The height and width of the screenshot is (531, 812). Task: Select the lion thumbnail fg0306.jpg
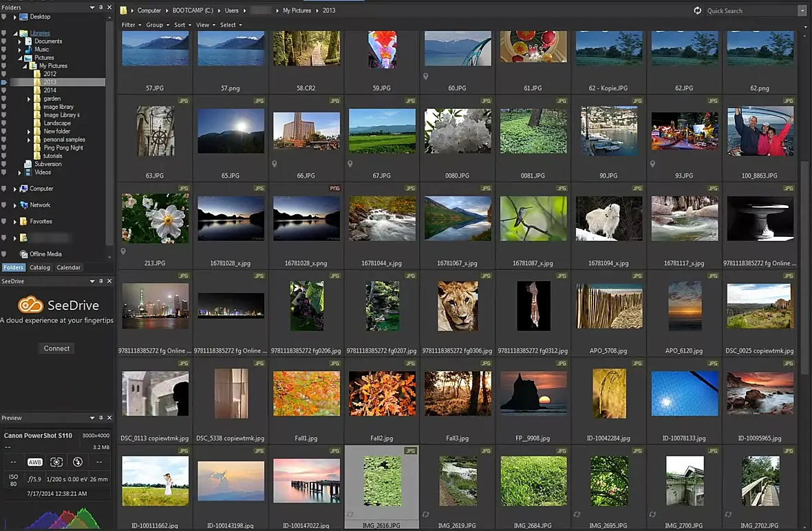click(x=458, y=306)
